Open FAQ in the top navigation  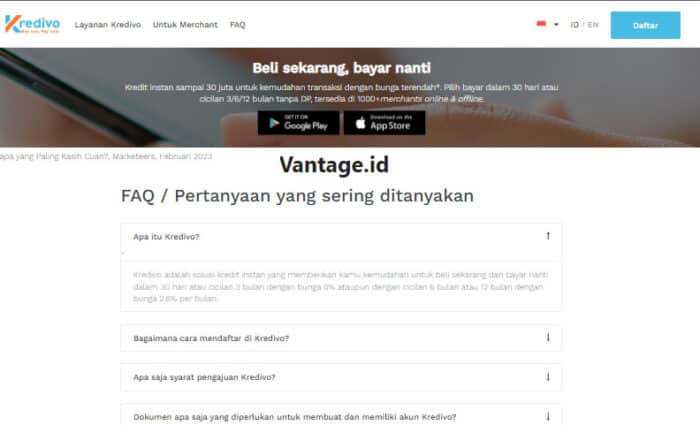coord(237,24)
